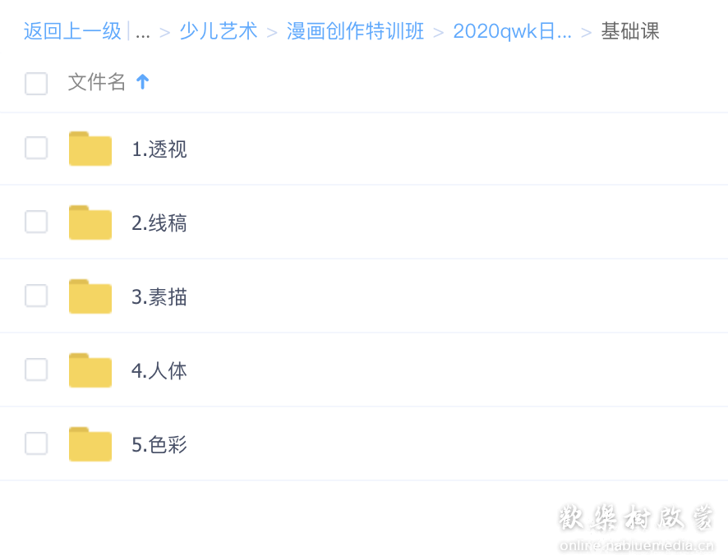The width and height of the screenshot is (728, 560).
Task: Open 漫画创作特训班 breadcrumb link
Action: 355,31
